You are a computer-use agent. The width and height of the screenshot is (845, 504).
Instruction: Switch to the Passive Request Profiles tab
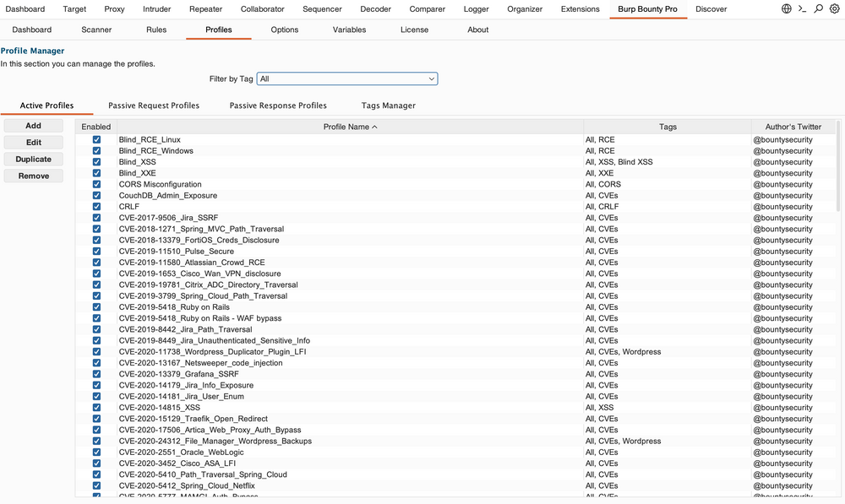(154, 106)
